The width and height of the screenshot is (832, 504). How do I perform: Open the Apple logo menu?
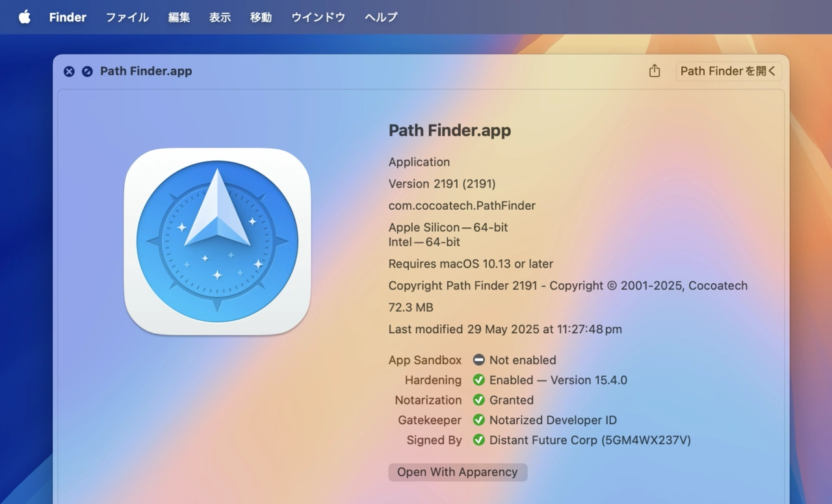pyautogui.click(x=25, y=17)
